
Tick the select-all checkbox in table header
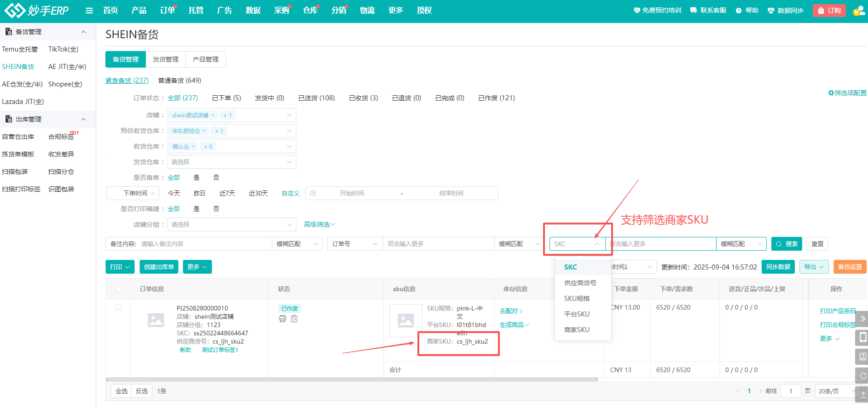pos(118,289)
